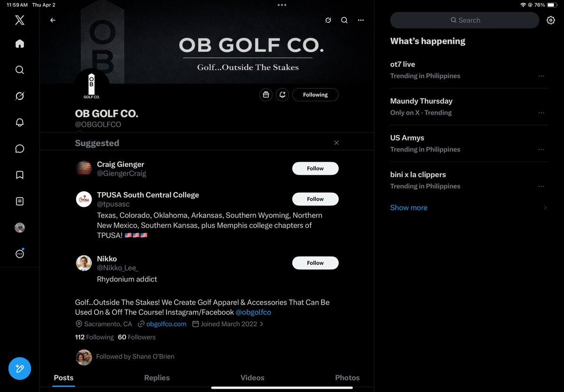The height and width of the screenshot is (392, 564).
Task: Open the @tpusasc handle
Action: 113,204
